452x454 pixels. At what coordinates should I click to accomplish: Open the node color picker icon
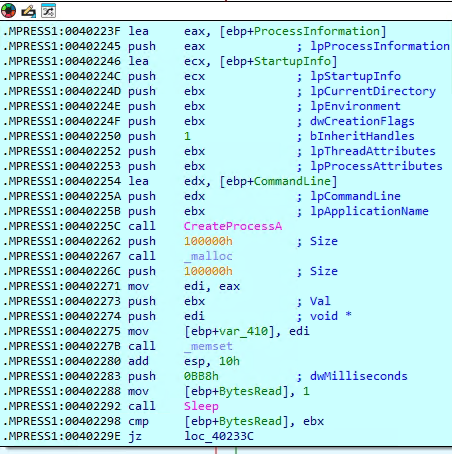click(x=9, y=11)
